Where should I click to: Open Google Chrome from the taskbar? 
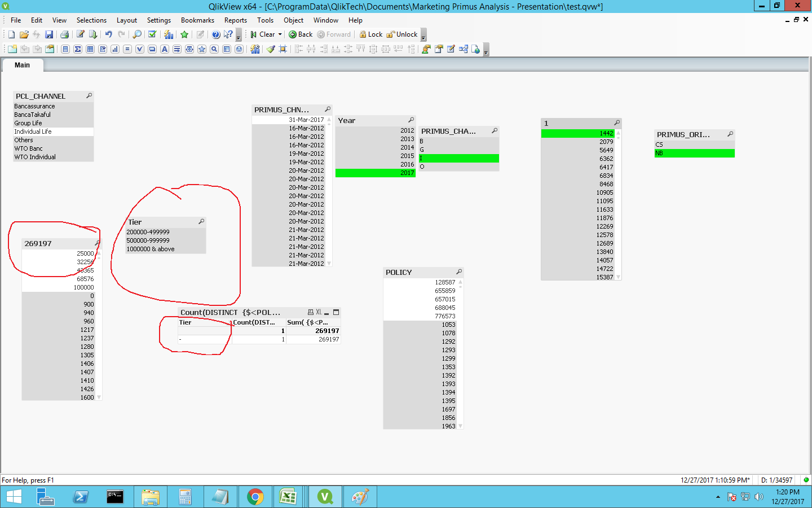[x=255, y=497]
